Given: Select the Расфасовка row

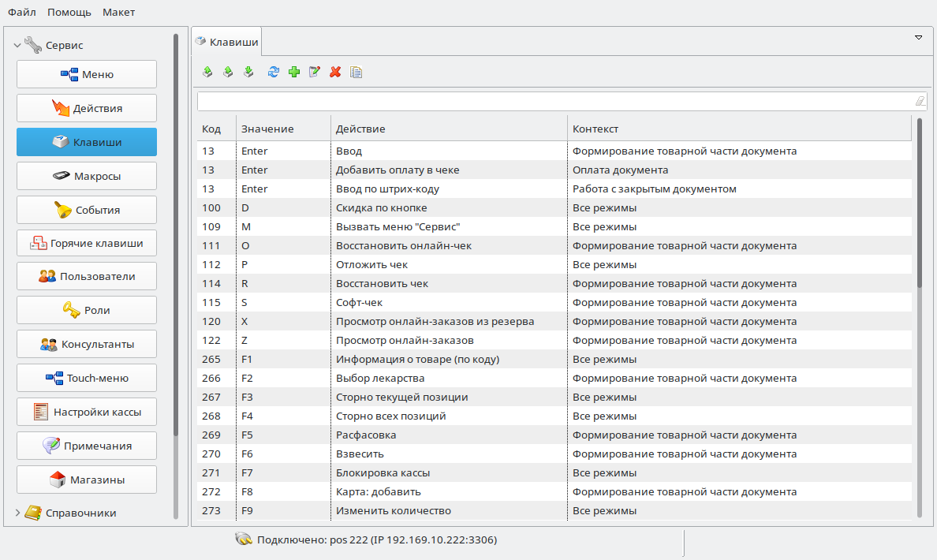Looking at the screenshot, I should point(554,435).
